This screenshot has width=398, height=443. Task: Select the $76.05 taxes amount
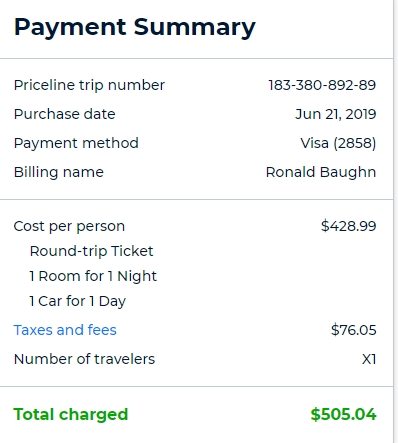(354, 330)
